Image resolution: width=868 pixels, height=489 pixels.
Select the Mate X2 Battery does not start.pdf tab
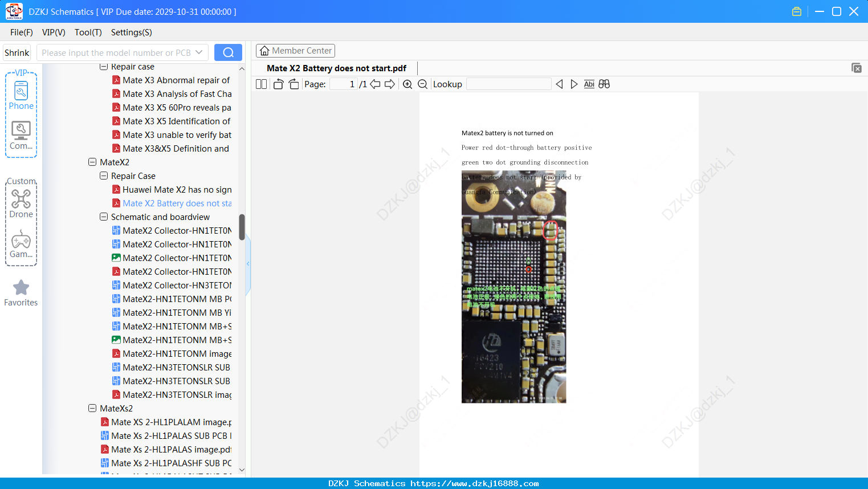click(336, 68)
